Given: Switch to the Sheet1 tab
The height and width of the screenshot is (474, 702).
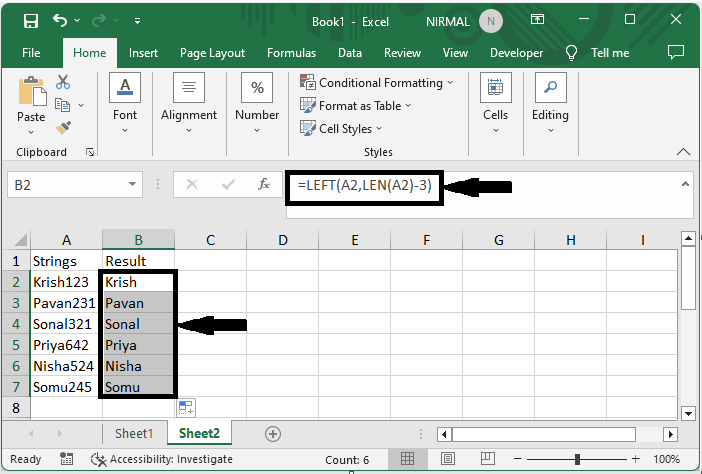Looking at the screenshot, I should tap(134, 433).
